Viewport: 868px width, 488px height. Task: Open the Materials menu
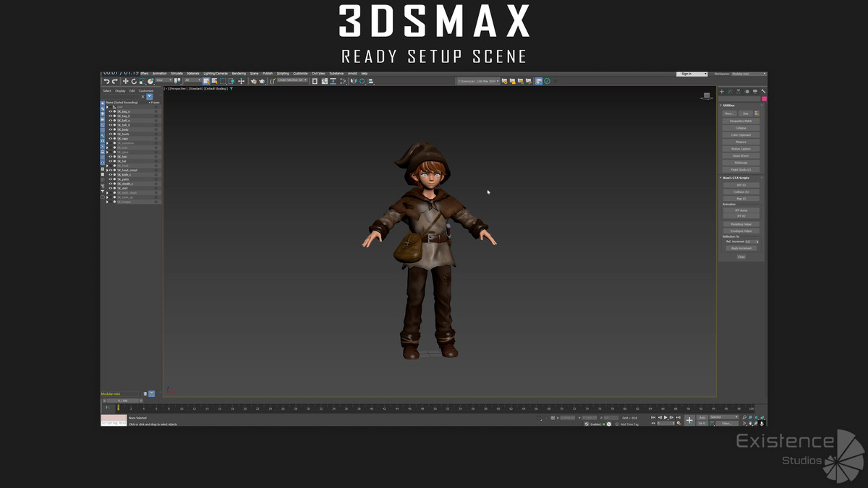point(193,74)
